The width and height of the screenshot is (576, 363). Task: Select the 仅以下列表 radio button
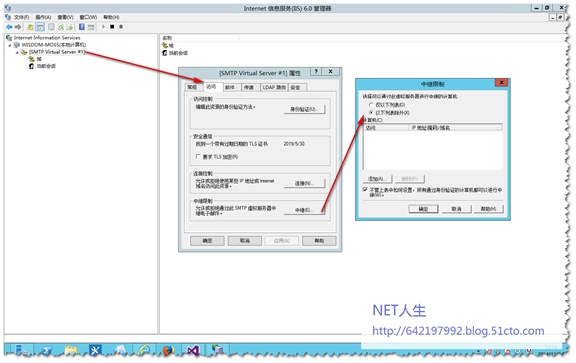click(371, 105)
